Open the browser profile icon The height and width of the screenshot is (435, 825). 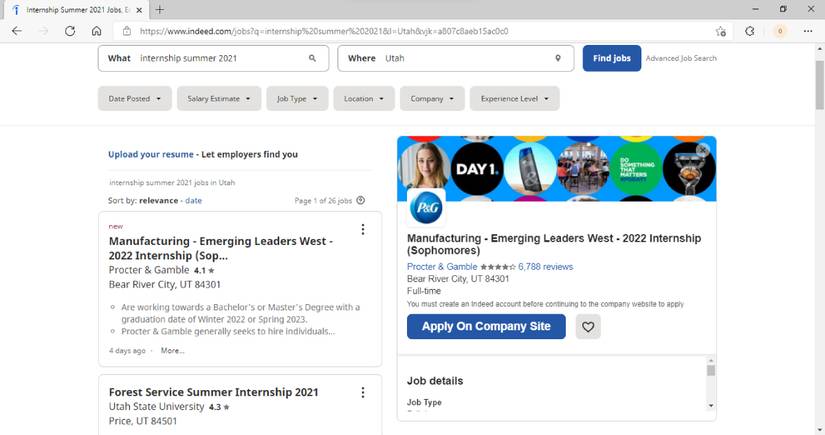tap(780, 31)
